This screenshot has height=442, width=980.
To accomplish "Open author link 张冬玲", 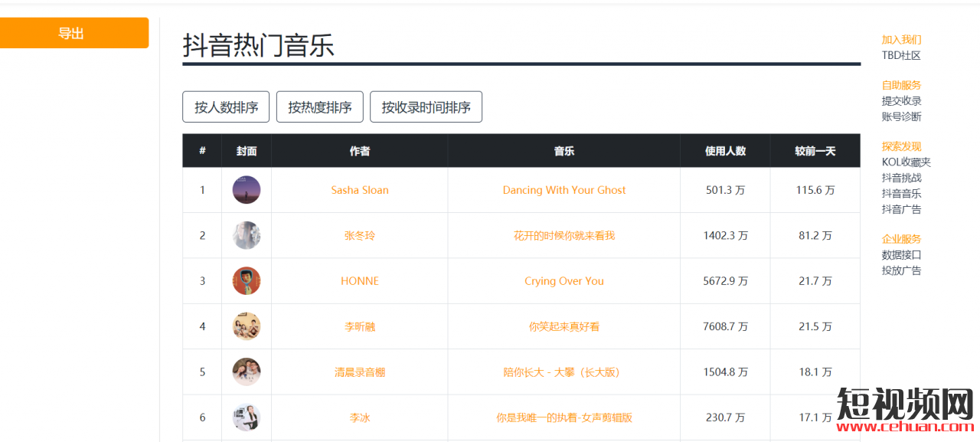I will (360, 235).
